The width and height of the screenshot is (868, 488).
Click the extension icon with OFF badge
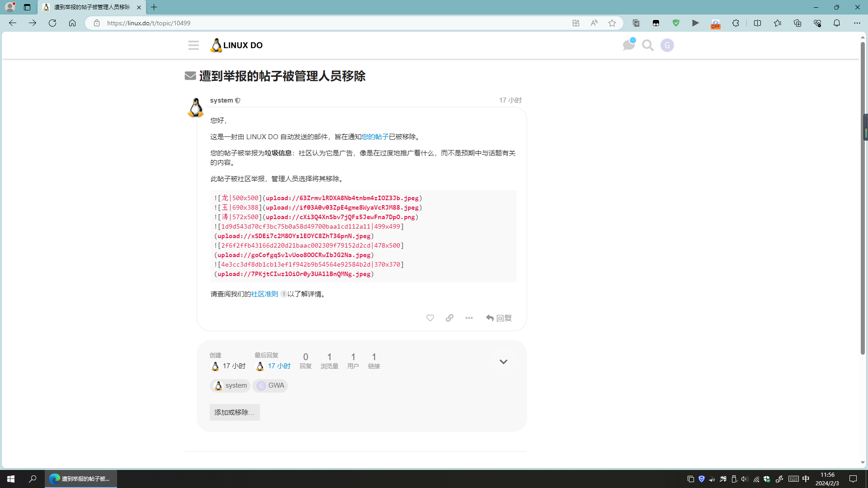click(716, 23)
